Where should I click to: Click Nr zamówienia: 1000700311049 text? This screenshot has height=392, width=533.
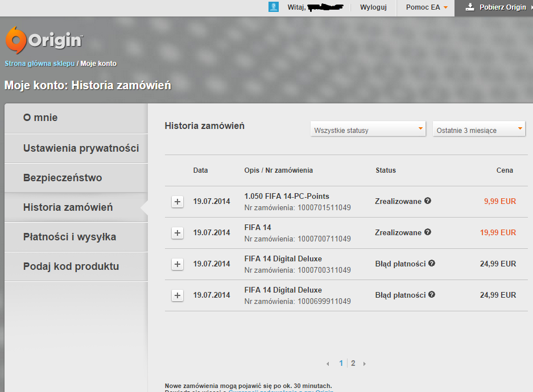[298, 270]
